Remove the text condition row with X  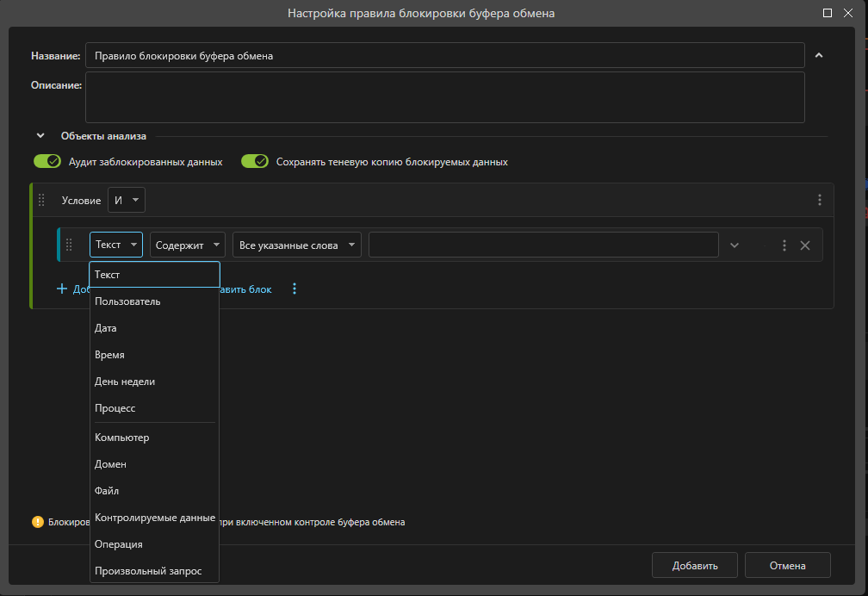tap(805, 245)
